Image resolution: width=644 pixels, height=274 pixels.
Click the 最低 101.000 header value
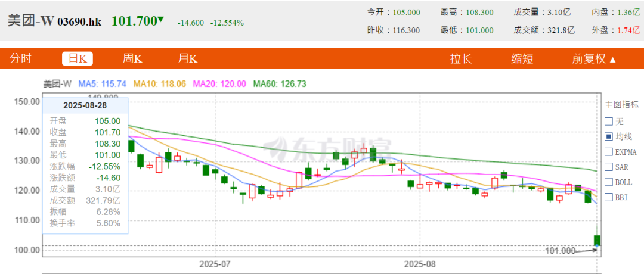click(x=479, y=30)
